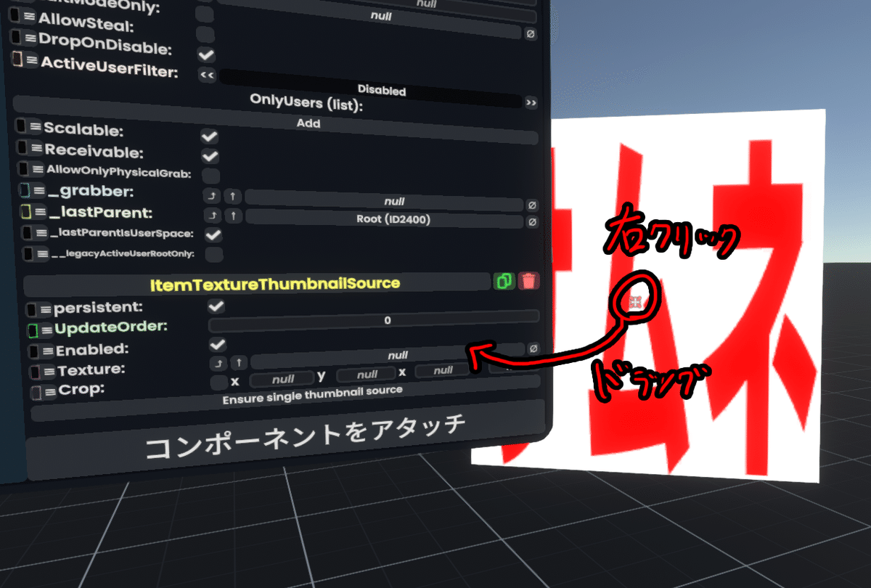
Task: Duplicate the ItemTextureThumbnailSource component with green icon
Action: pyautogui.click(x=503, y=281)
